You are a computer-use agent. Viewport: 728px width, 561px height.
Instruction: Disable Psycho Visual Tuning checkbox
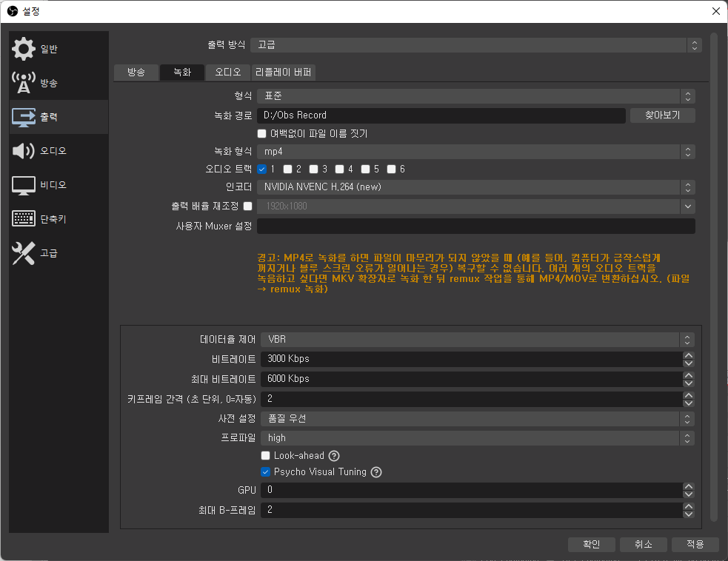(266, 472)
